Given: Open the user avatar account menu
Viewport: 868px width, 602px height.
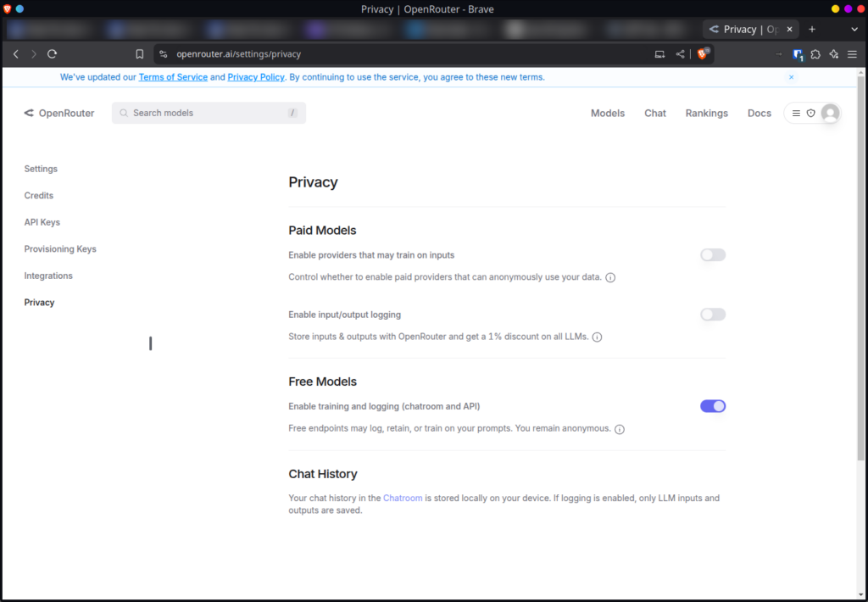Looking at the screenshot, I should tap(830, 113).
